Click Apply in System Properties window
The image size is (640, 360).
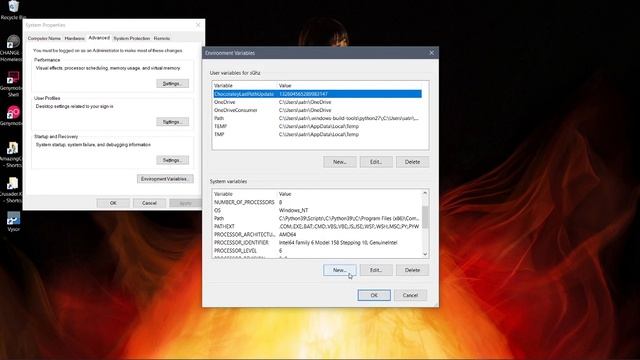(185, 203)
